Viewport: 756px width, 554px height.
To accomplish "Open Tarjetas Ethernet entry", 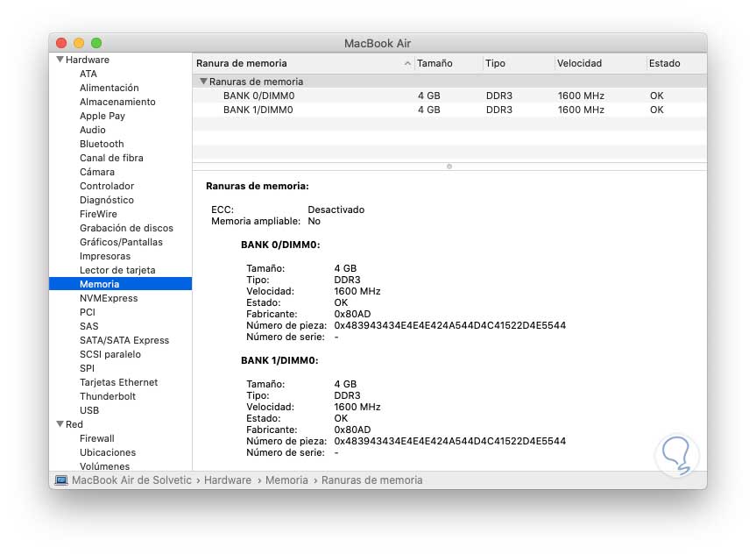I will click(118, 382).
